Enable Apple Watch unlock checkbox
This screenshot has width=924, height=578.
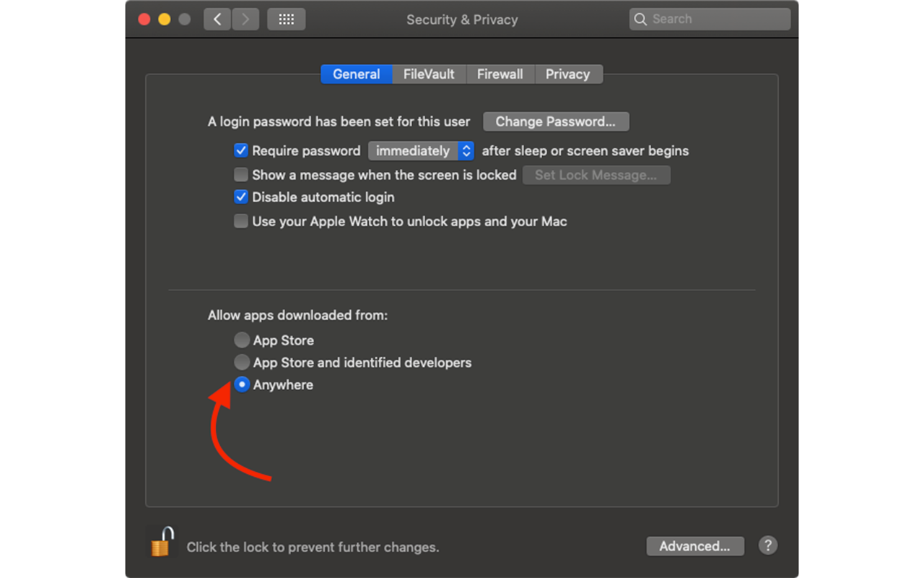pyautogui.click(x=241, y=222)
